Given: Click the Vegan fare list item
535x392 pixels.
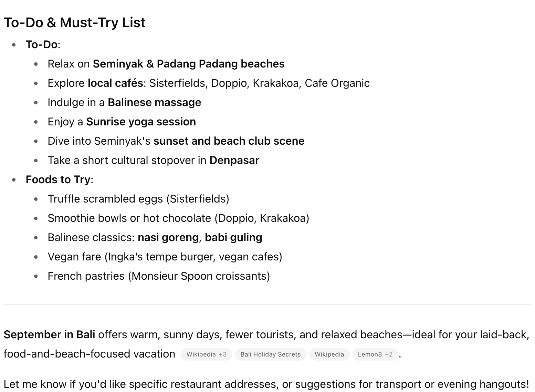Looking at the screenshot, I should click(x=165, y=257).
